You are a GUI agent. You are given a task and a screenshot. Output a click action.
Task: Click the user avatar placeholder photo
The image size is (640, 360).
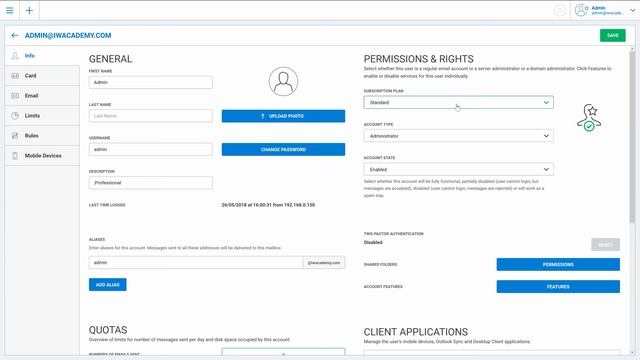283,81
